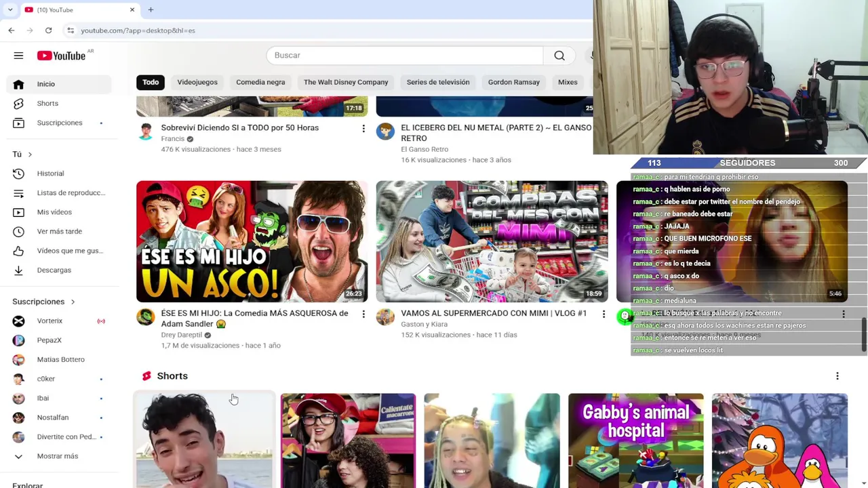This screenshot has width=868, height=488.
Task: Close the YouTube browser tab
Action: pyautogui.click(x=132, y=9)
